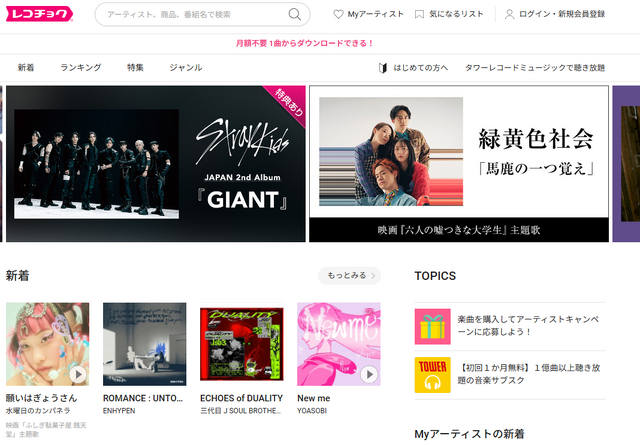Open My Artist via heart icon

(x=338, y=15)
